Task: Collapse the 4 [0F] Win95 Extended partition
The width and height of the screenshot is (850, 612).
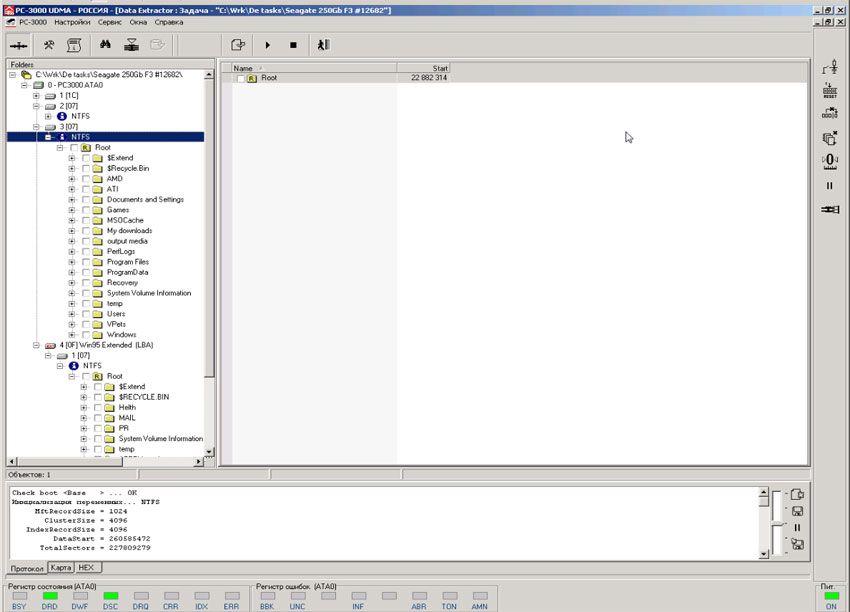Action: coord(36,345)
